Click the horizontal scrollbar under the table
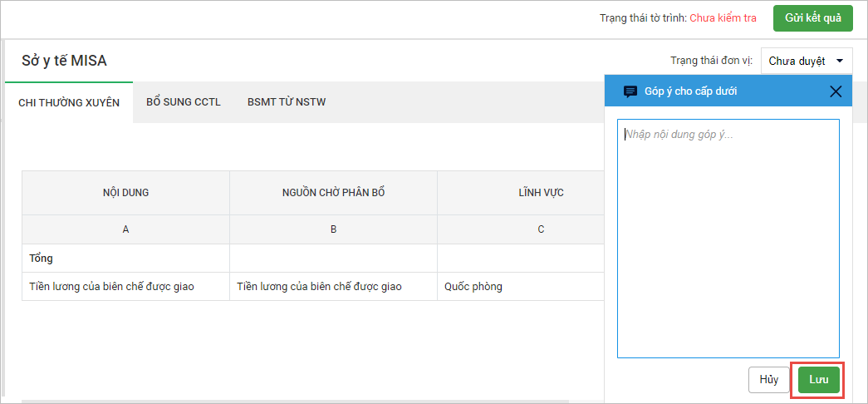This screenshot has height=404, width=868. 307,401
